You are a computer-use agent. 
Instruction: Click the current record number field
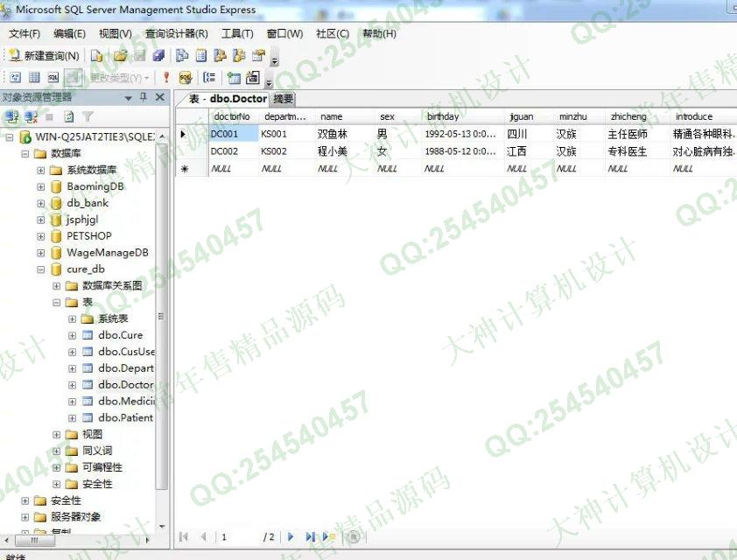click(x=240, y=536)
